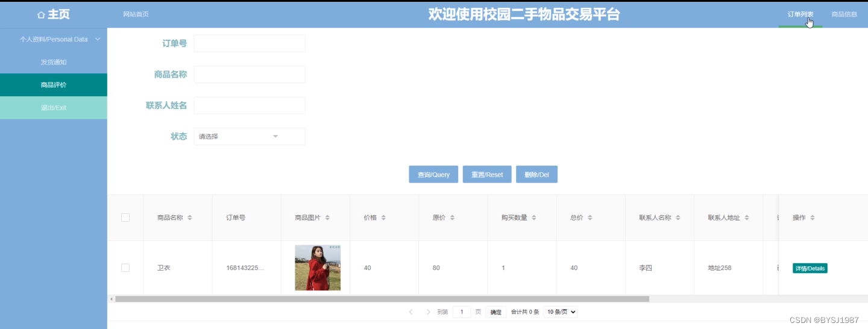Select 商品评价 sidebar item
Image resolution: width=868 pixels, height=329 pixels.
click(54, 85)
